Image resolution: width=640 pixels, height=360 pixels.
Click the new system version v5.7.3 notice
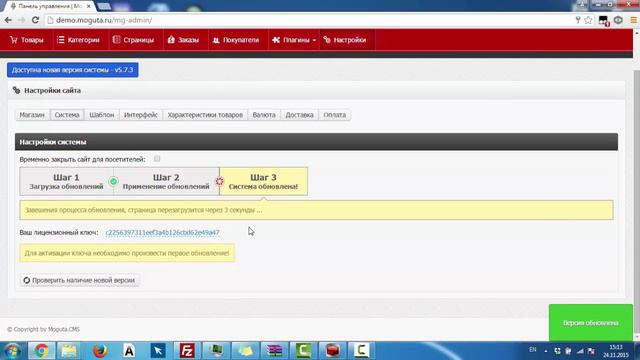[73, 70]
